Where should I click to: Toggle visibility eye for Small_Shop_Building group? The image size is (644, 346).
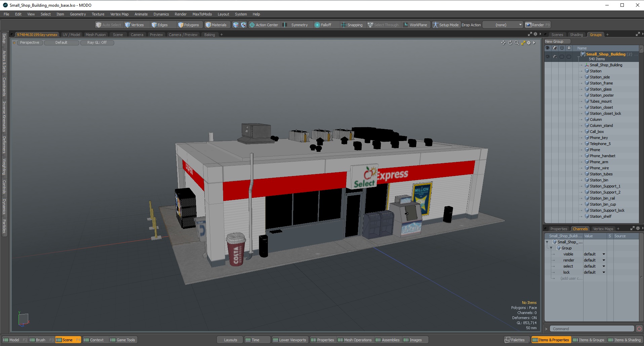(x=548, y=57)
